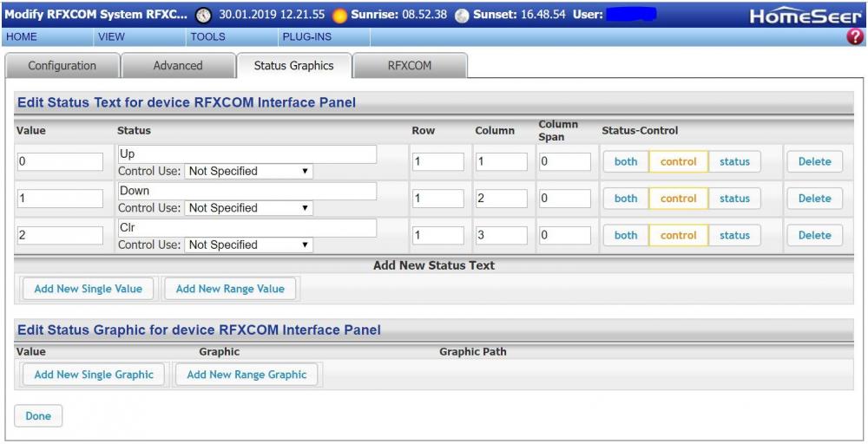The height and width of the screenshot is (444, 868).
Task: Click the red help question mark icon
Action: coord(858,37)
